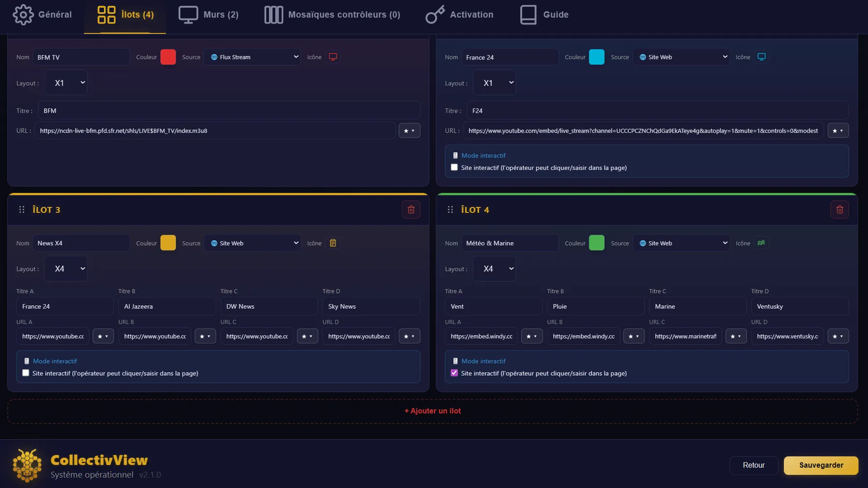Open favorites star menu for BFM URL
The height and width of the screenshot is (488, 868).
[409, 131]
